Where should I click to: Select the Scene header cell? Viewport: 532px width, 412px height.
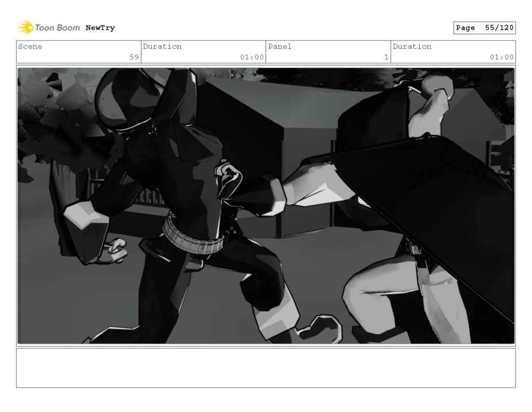click(31, 47)
